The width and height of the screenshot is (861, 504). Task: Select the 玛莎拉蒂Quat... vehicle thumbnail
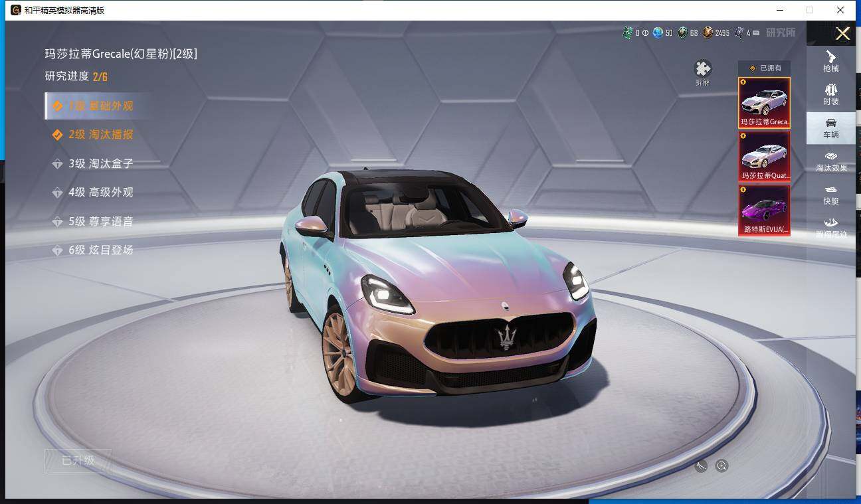click(x=765, y=156)
